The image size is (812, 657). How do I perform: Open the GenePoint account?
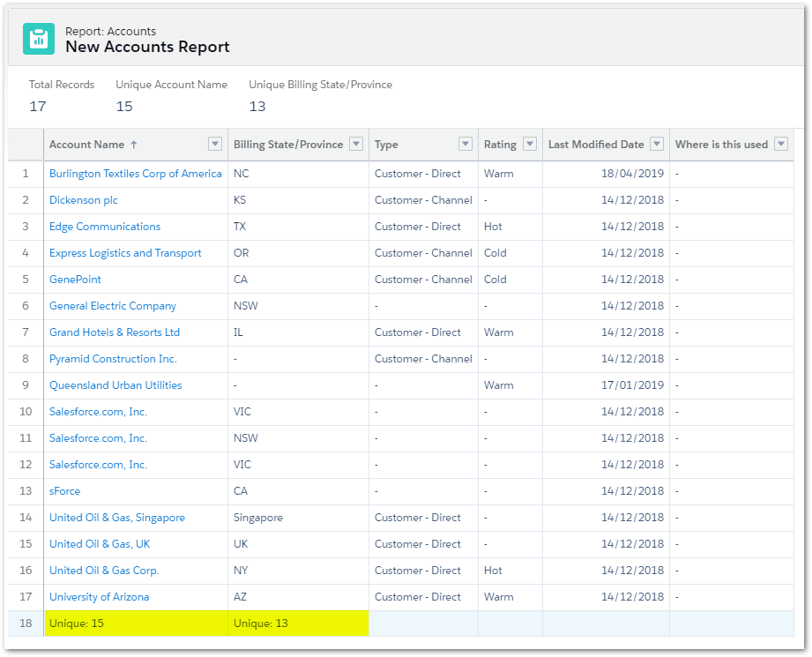75,280
